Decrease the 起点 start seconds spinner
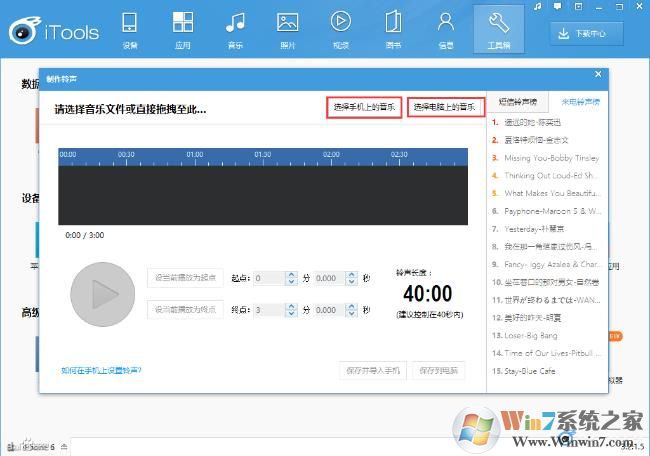Screen dimensions: 650x456 pos(352,282)
